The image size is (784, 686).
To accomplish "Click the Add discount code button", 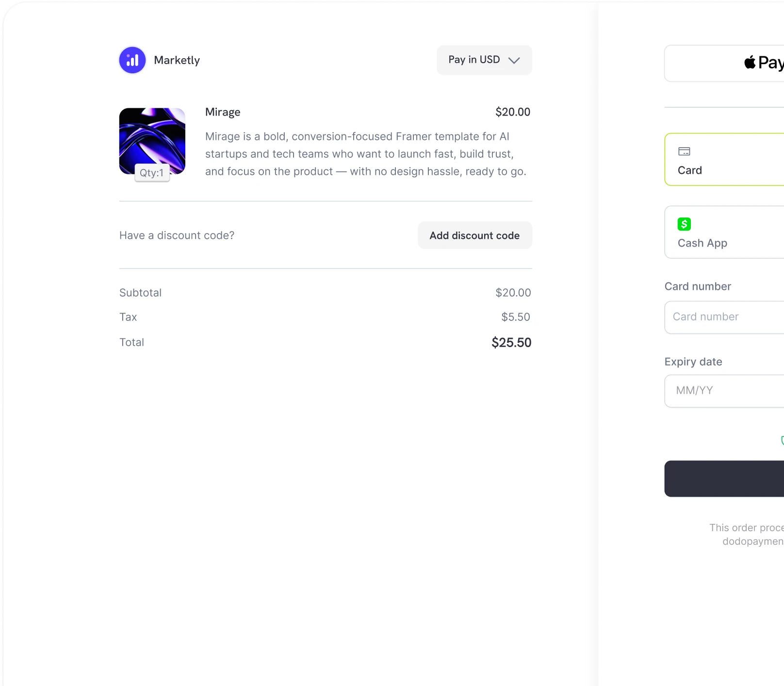I will [x=474, y=235].
